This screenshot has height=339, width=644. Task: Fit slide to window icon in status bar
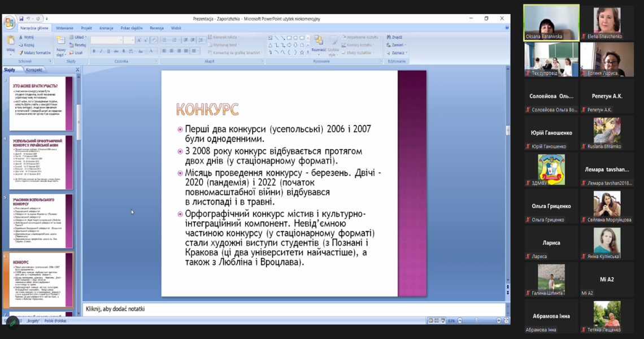click(506, 320)
